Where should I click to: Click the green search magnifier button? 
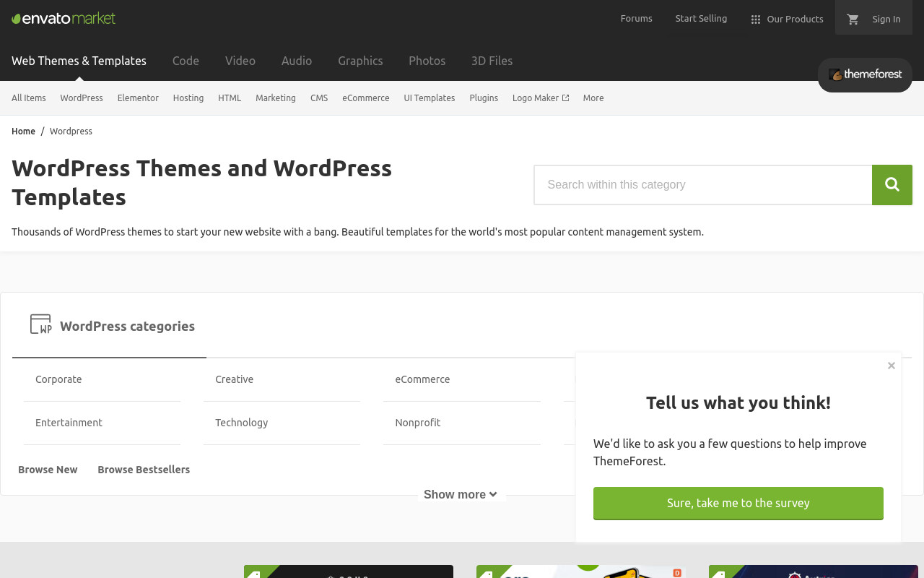892,185
